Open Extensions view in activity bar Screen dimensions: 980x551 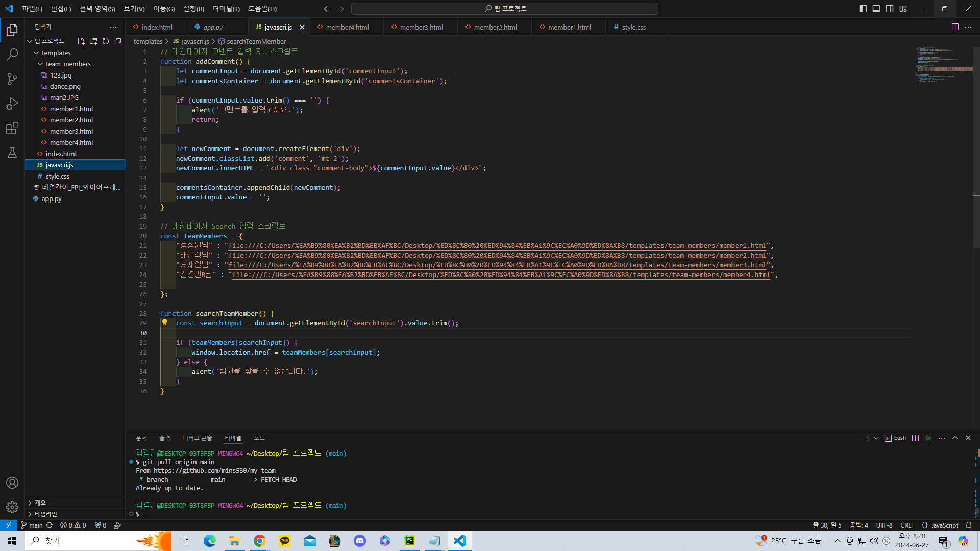point(12,128)
